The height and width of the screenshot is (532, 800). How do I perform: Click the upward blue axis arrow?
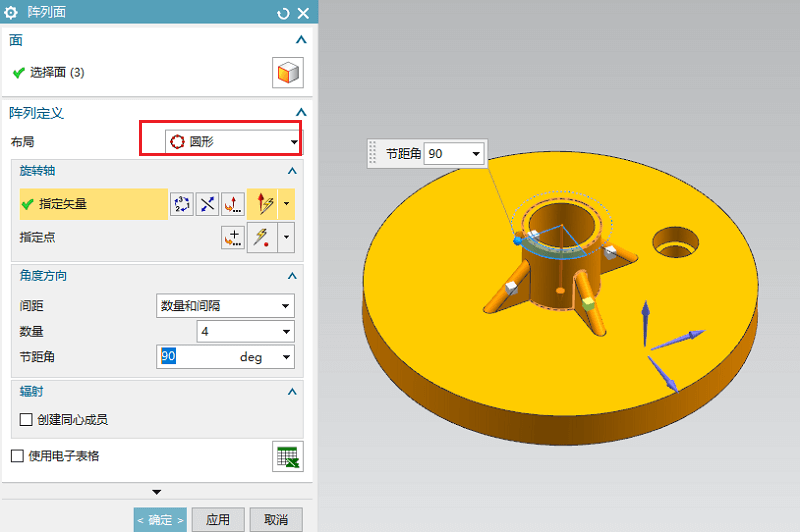coord(645,323)
